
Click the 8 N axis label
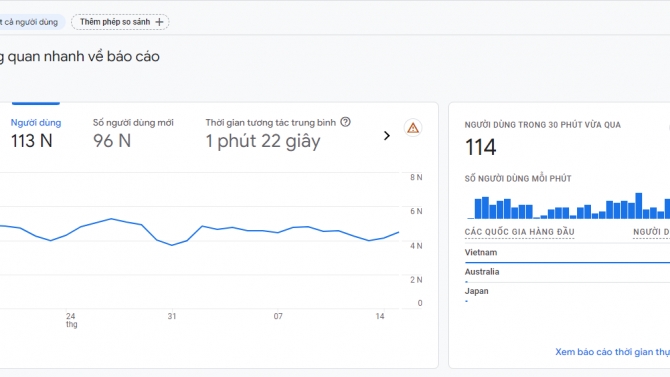coord(416,177)
